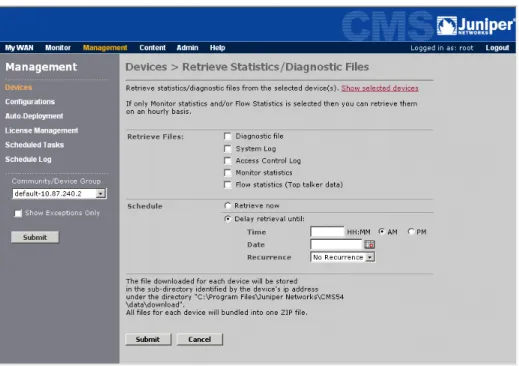This screenshot has width=519, height=366.
Task: Open the My WAN menu
Action: 19,48
